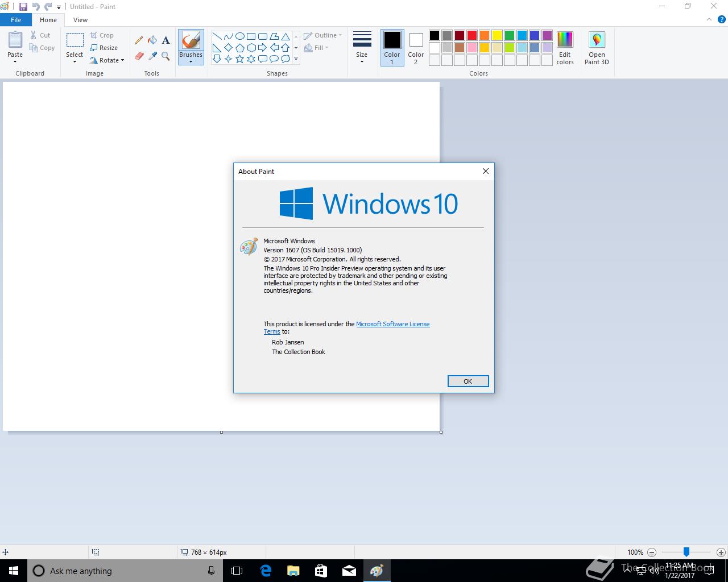Screen dimensions: 728x582
Task: Open File Explorer from taskbar
Action: pos(293,571)
